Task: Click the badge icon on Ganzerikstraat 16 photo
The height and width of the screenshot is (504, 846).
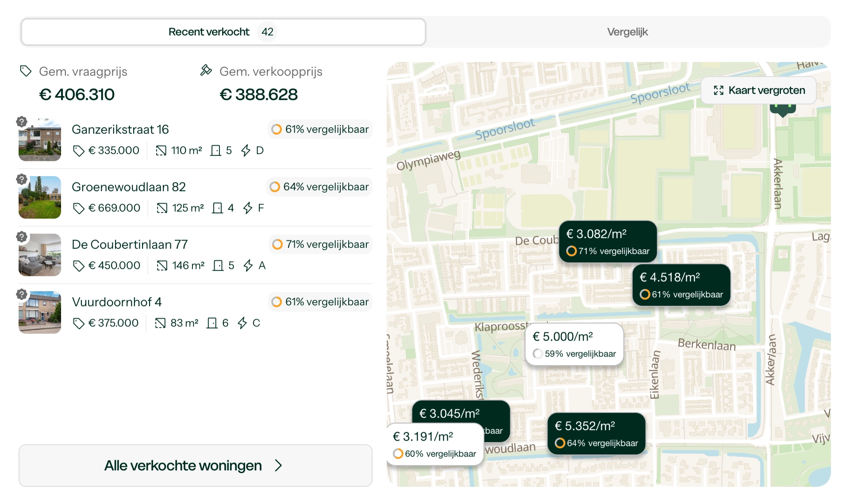Action: click(22, 122)
